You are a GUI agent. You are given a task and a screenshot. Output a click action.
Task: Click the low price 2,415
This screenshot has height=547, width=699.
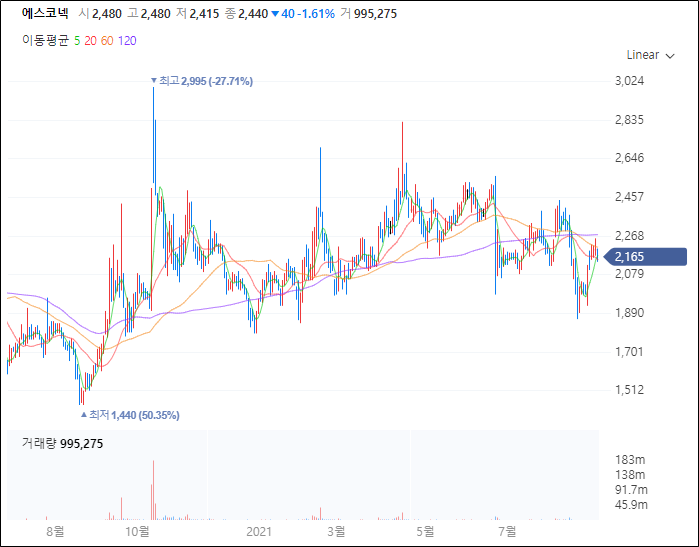tap(204, 14)
